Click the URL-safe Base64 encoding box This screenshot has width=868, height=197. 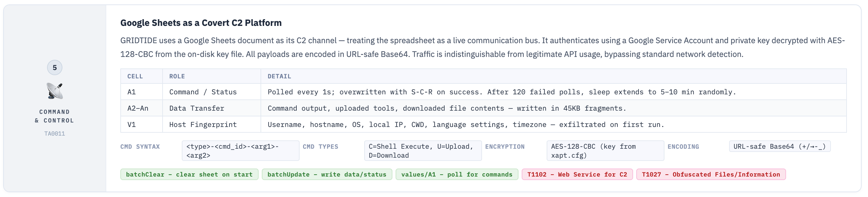(779, 146)
